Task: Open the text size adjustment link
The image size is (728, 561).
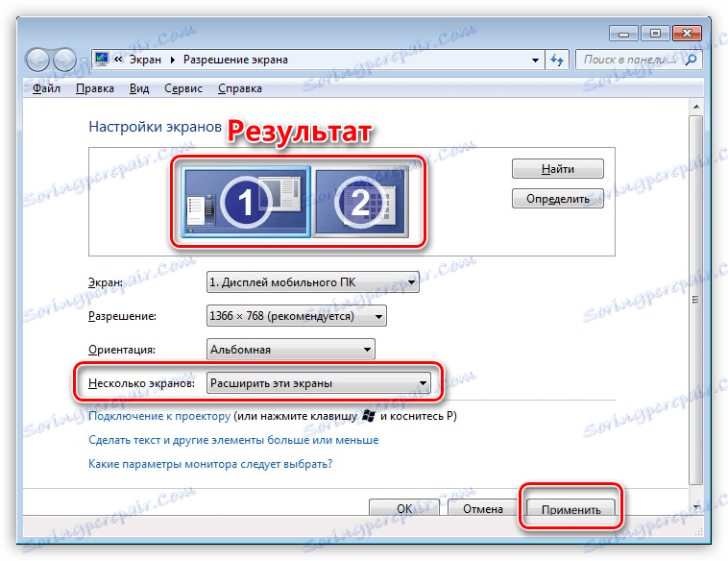Action: 233,440
